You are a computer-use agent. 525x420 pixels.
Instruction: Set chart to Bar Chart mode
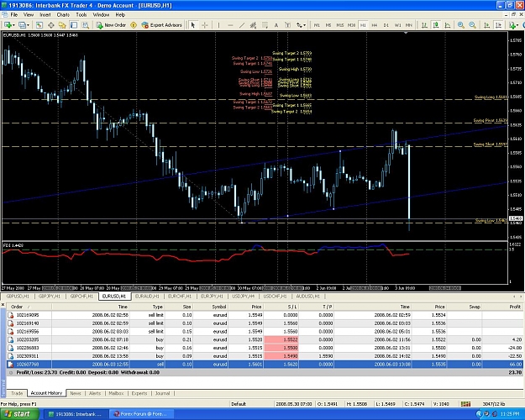coord(424,25)
